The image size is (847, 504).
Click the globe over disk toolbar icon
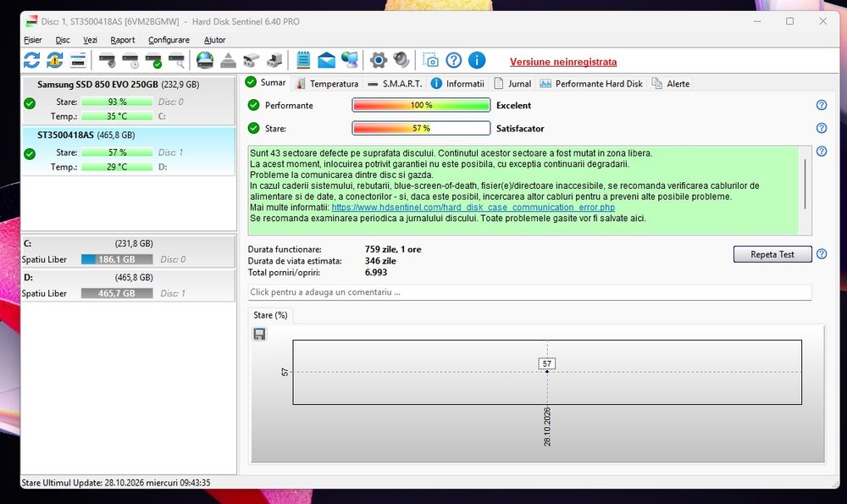pos(205,60)
